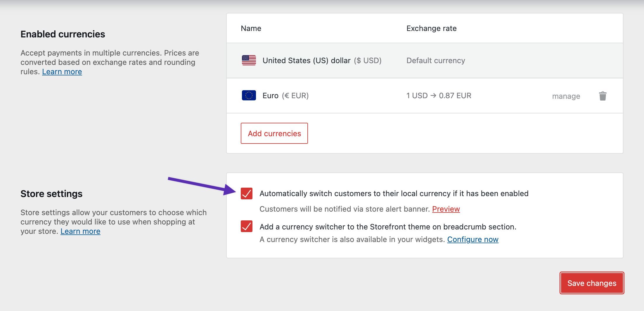The image size is (644, 311).
Task: Click the Save changes button
Action: coord(592,283)
